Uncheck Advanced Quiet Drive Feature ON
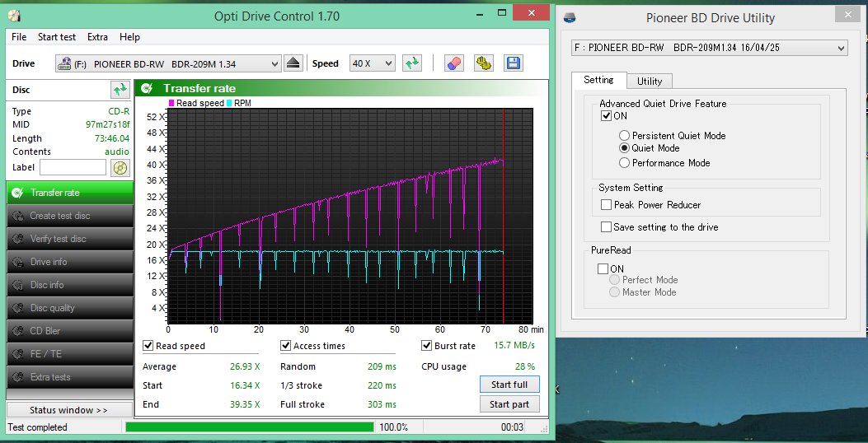Screen dimensions: 868x443 tap(606, 116)
